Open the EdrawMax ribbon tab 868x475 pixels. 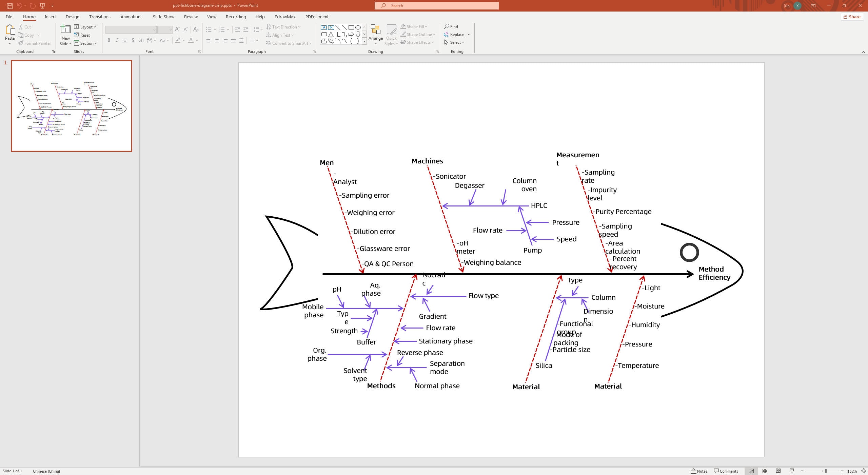click(284, 17)
